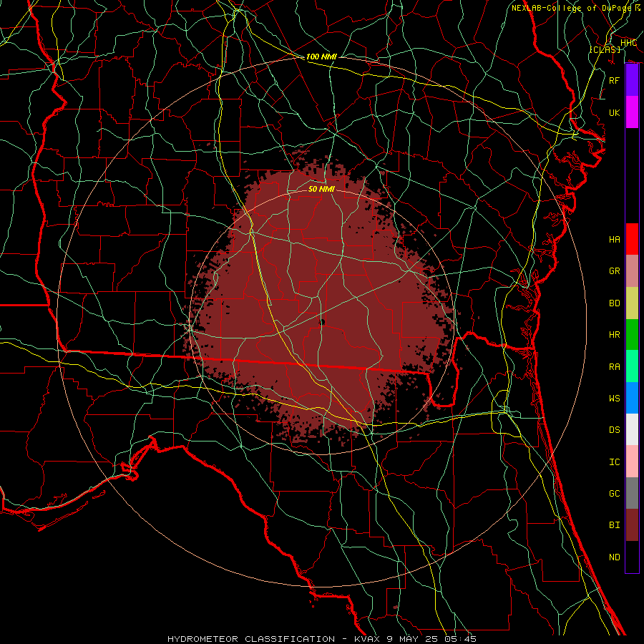Screen dimensions: 644x644
Task: Click the dark red BI legend swatch
Action: tap(632, 525)
